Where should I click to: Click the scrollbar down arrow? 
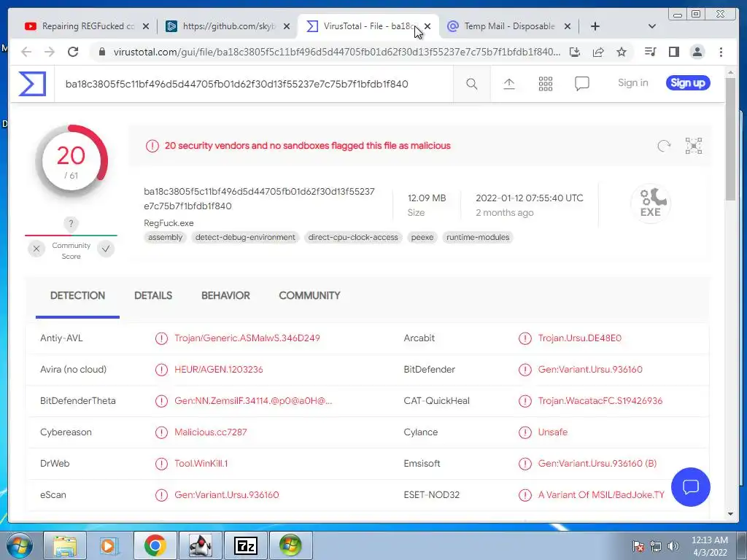pyautogui.click(x=730, y=514)
